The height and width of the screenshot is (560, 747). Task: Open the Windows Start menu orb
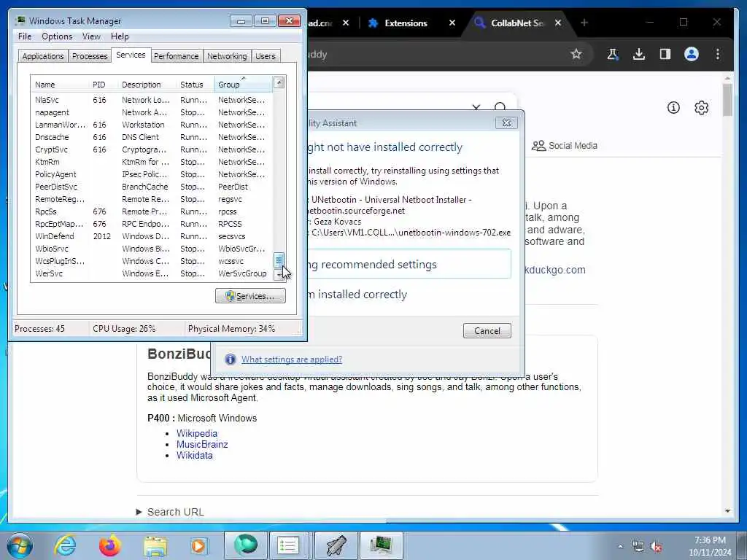[19, 545]
